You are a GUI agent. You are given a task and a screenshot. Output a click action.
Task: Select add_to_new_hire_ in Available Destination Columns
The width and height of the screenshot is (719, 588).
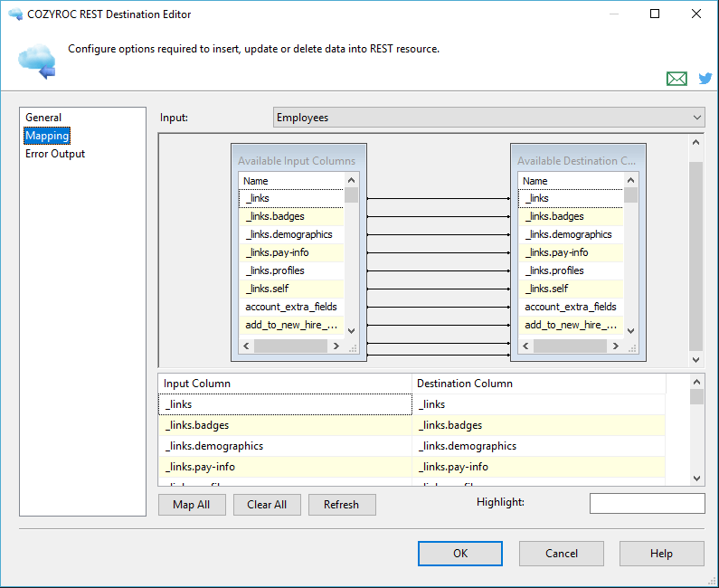(x=571, y=325)
